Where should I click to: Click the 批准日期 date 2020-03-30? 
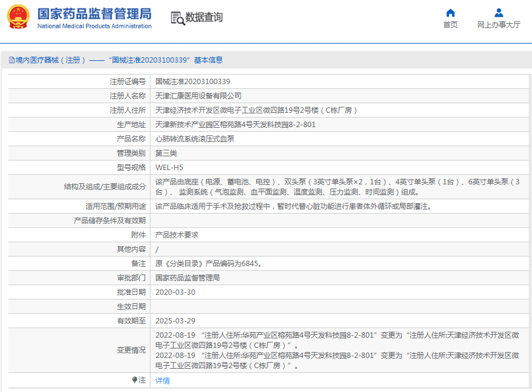[x=174, y=292]
